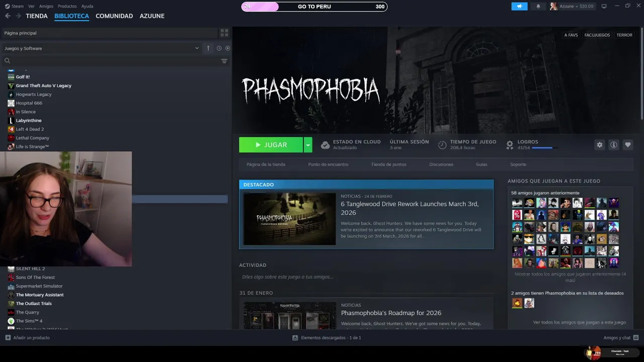Click the Left 4 Dead 2 icon
Screen dimensions: 644x362
(x=11, y=129)
